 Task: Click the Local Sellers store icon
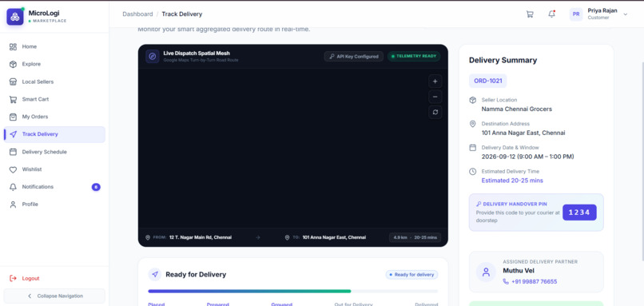13,81
